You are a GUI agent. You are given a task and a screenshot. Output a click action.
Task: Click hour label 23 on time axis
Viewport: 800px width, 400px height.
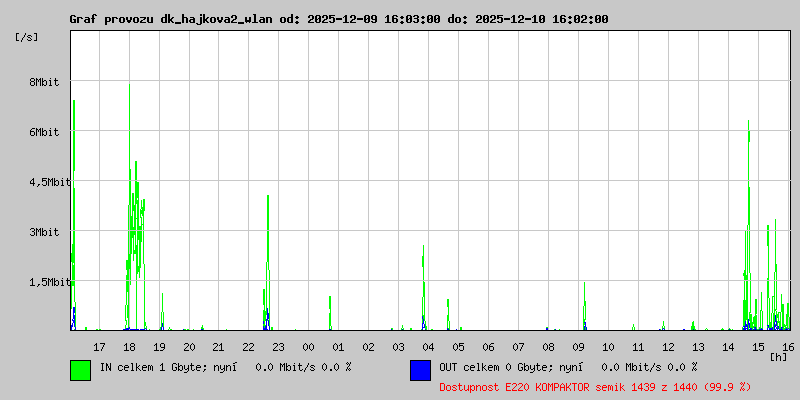click(278, 347)
